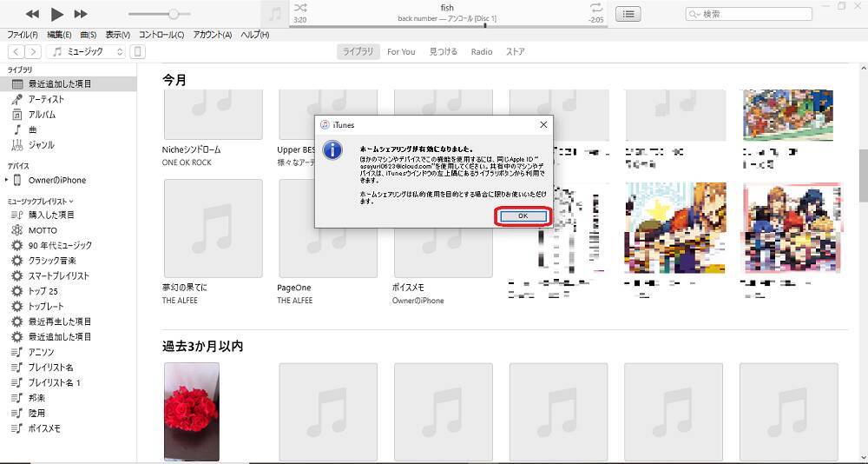
Task: Switch to the ストア tab
Action: (x=516, y=51)
